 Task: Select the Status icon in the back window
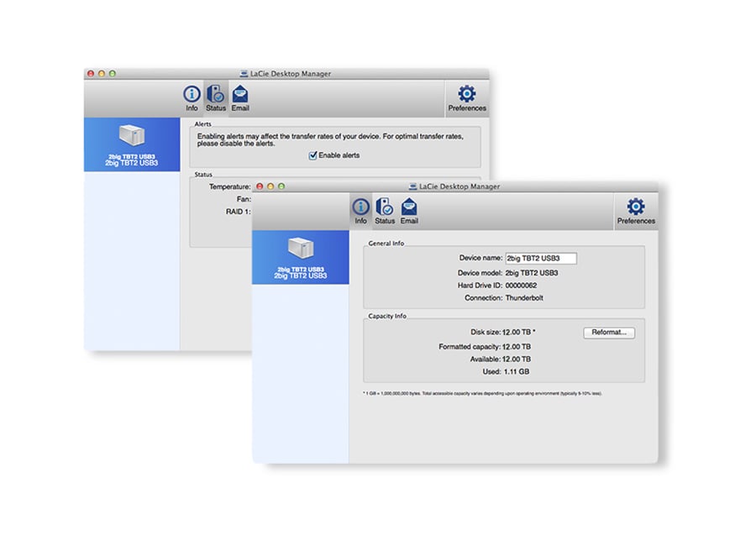[x=216, y=98]
